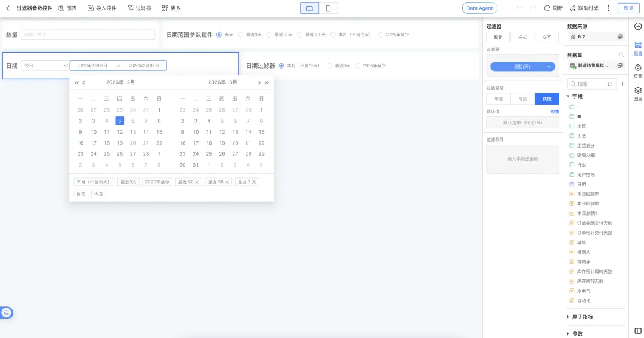Toggle the panel layout icon at bottom right
Screen dimensions: 644x338
point(638,331)
